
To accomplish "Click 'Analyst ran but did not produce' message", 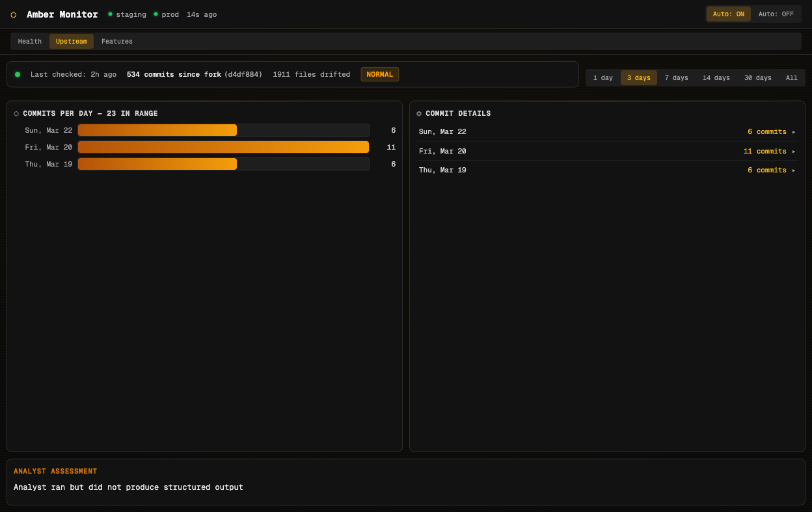I will [x=128, y=487].
